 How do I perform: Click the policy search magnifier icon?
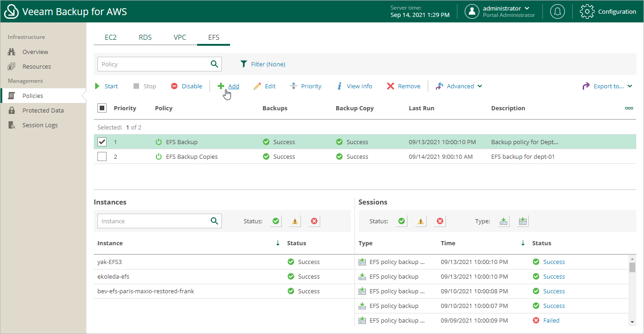(214, 64)
